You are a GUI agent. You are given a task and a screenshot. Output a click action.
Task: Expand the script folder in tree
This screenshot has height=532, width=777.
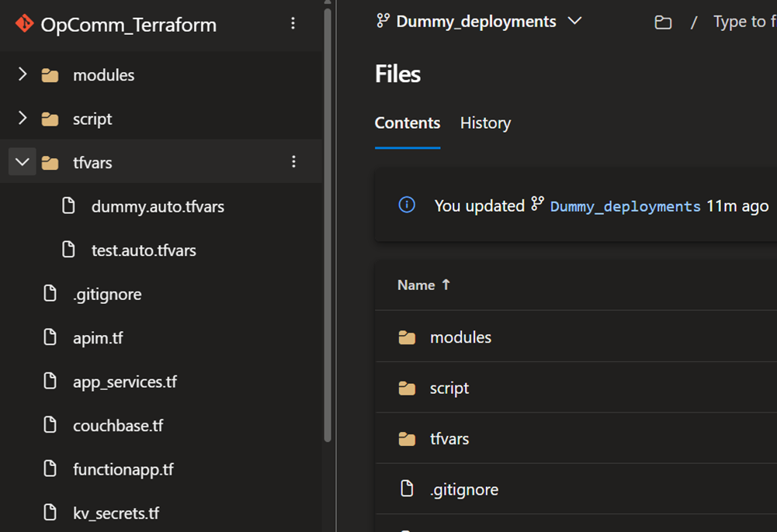tap(23, 119)
